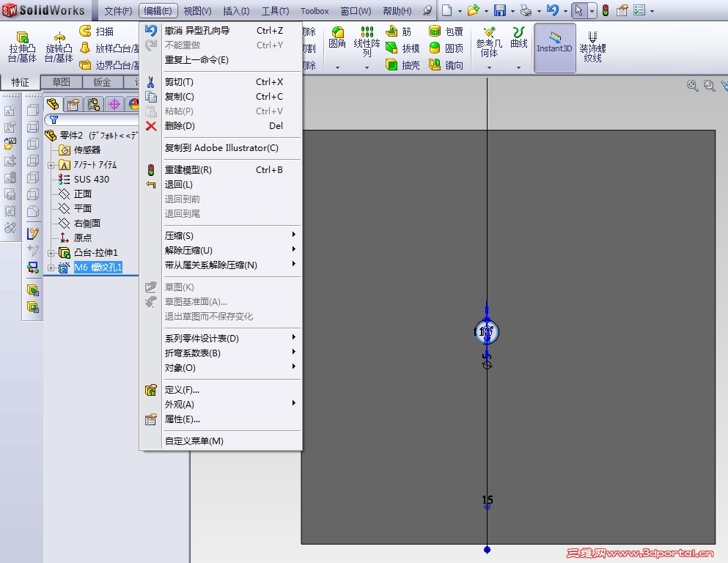Screen dimensions: 728x563
Task: Click the Linear Pattern (线性阵列) tool
Action: click(367, 41)
